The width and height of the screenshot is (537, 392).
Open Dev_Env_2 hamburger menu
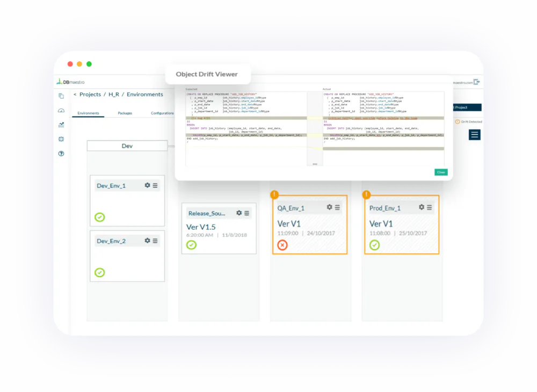pos(155,241)
